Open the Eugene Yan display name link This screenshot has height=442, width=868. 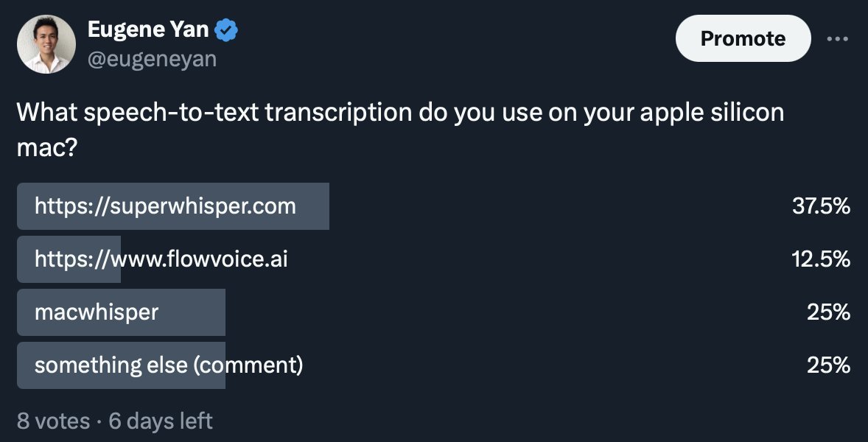(x=148, y=30)
